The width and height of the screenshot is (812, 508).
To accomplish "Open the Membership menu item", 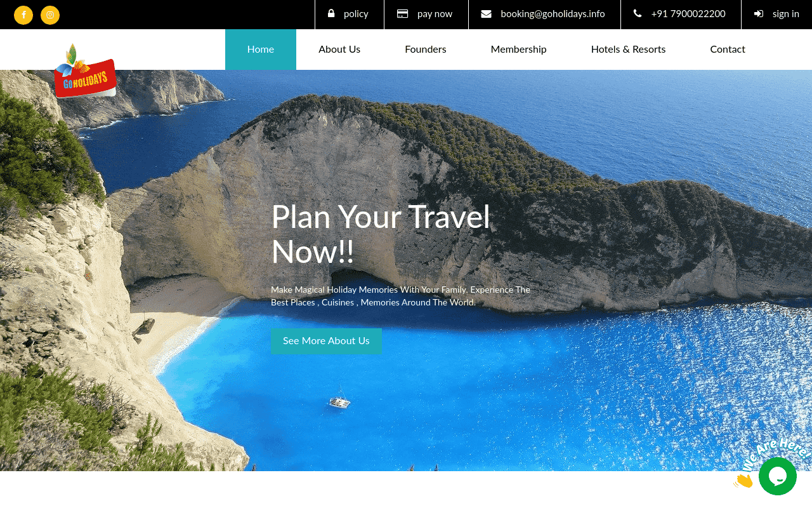I will [x=518, y=50].
